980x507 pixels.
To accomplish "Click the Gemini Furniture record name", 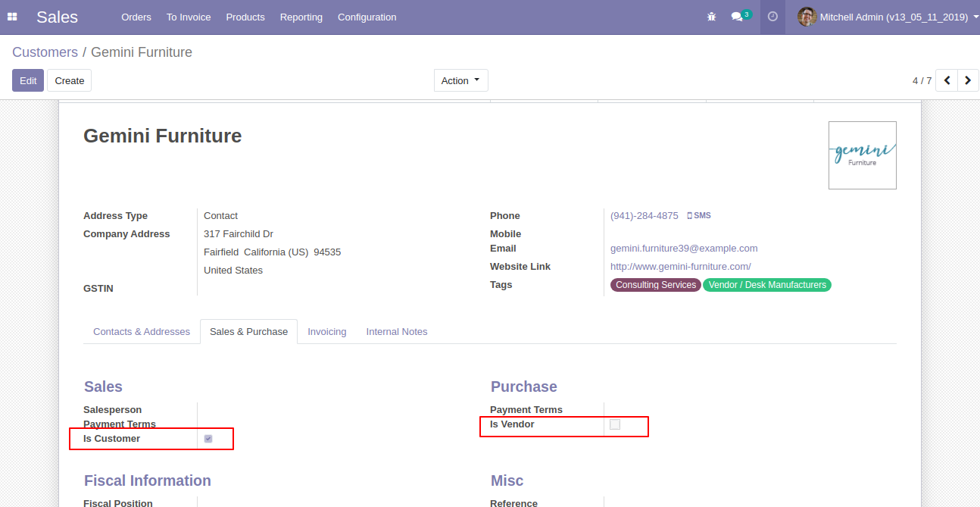I will [x=163, y=136].
